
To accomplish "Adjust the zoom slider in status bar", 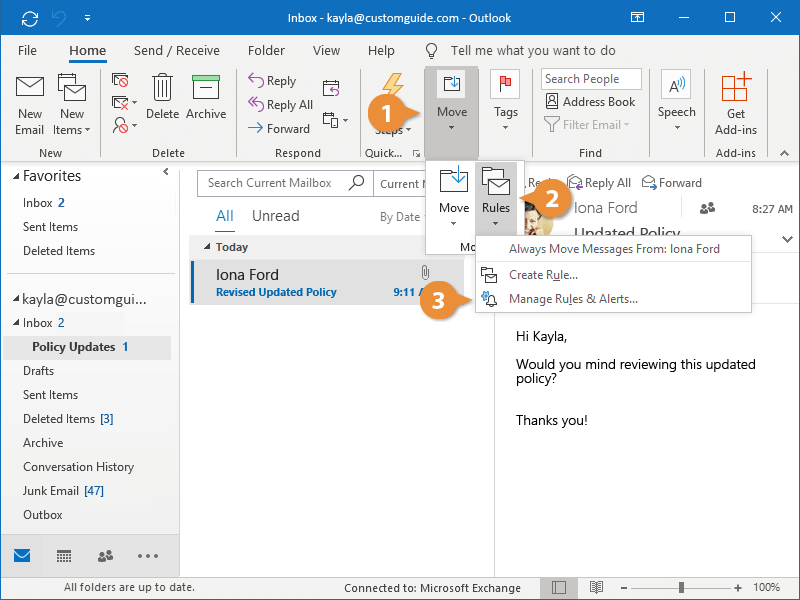I will click(681, 588).
